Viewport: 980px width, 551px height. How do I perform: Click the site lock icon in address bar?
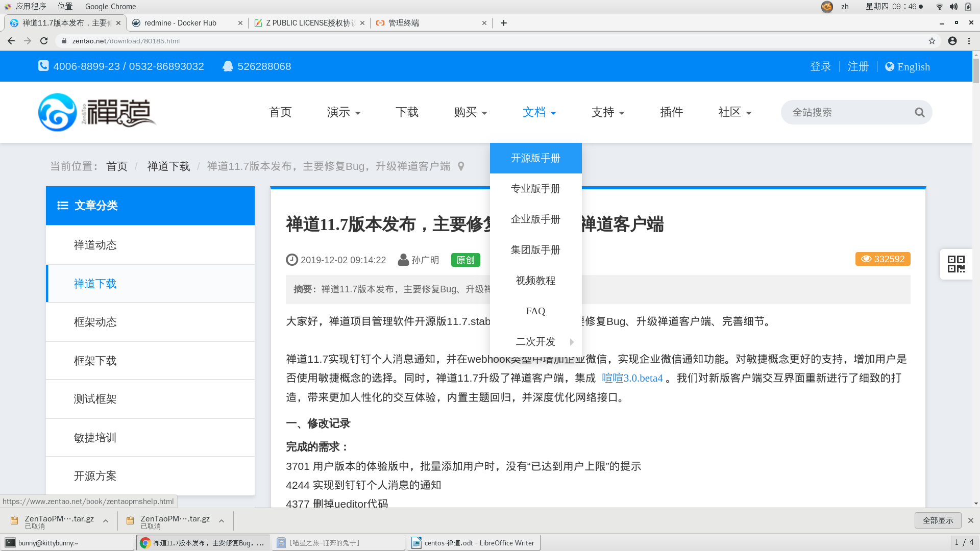point(64,41)
